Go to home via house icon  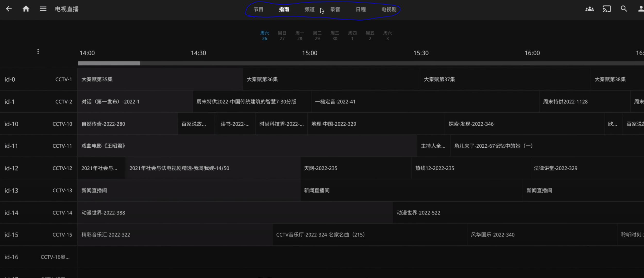(x=26, y=9)
